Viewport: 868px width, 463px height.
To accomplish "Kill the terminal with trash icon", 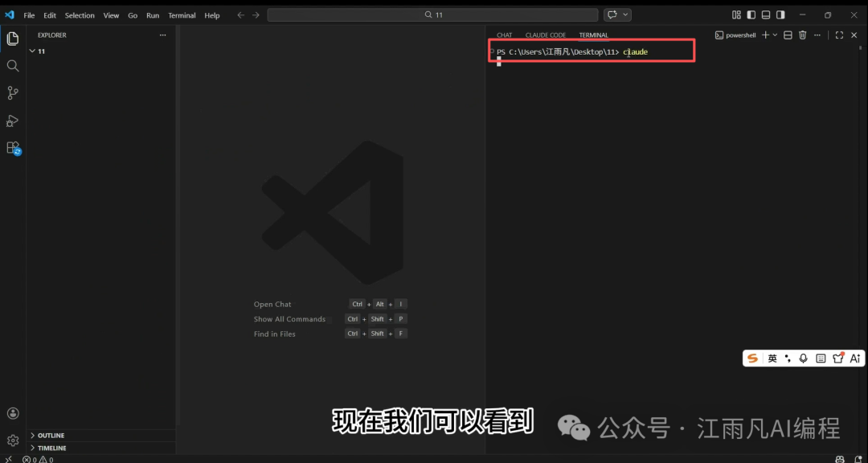I will click(x=802, y=35).
